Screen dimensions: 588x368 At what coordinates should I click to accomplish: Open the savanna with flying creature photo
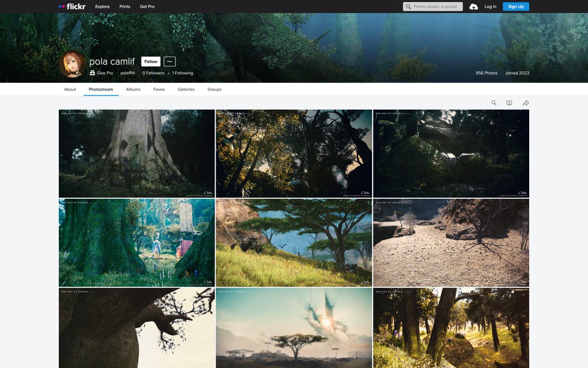[x=294, y=328]
